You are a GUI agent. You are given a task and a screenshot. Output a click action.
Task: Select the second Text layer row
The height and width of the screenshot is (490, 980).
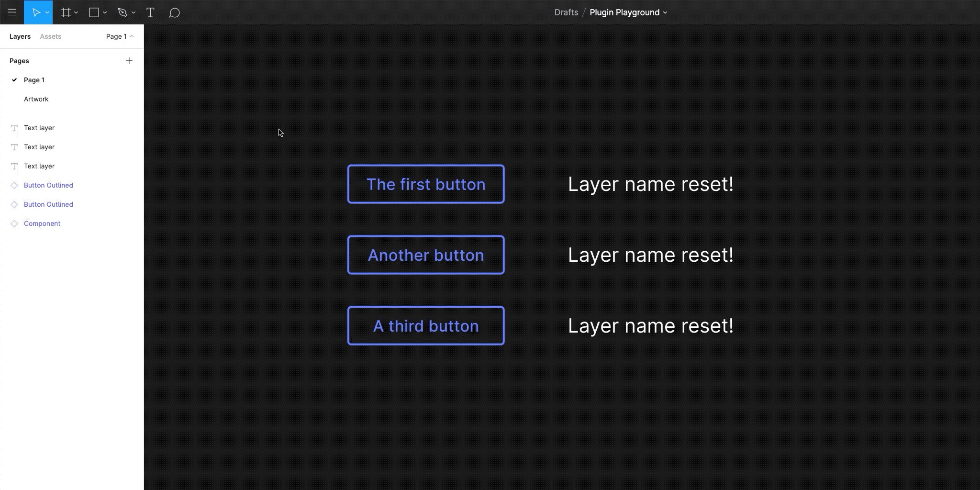72,147
